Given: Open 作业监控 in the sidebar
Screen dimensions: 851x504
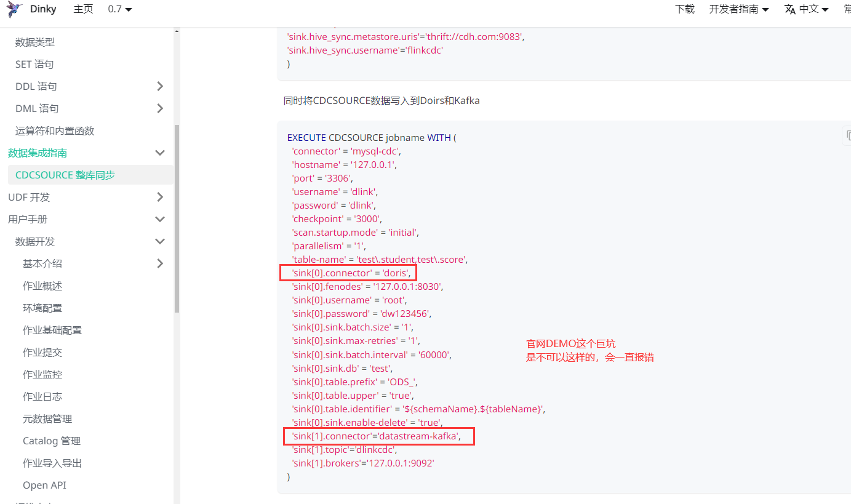Looking at the screenshot, I should [42, 374].
